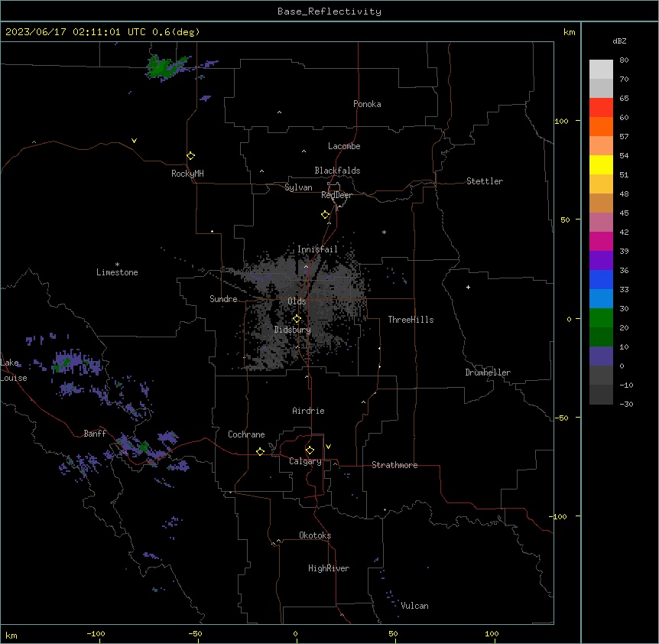Screen dimensions: 659x644
Task: Click the Calgary city label
Action: click(305, 461)
